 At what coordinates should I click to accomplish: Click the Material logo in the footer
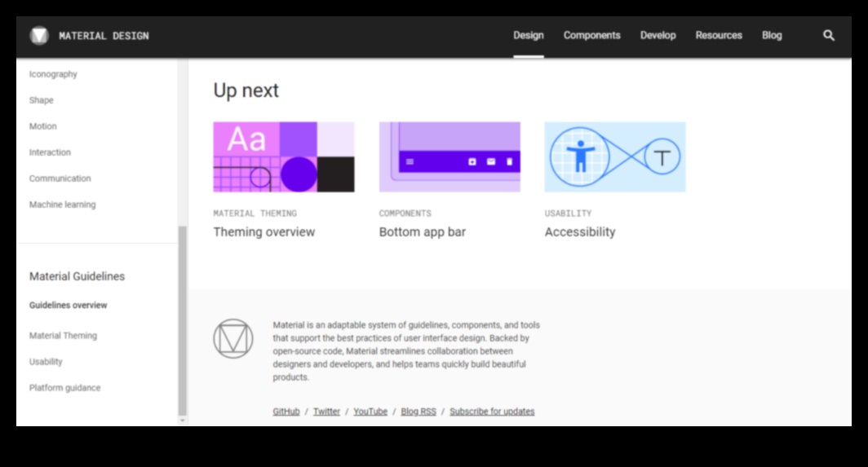[232, 338]
